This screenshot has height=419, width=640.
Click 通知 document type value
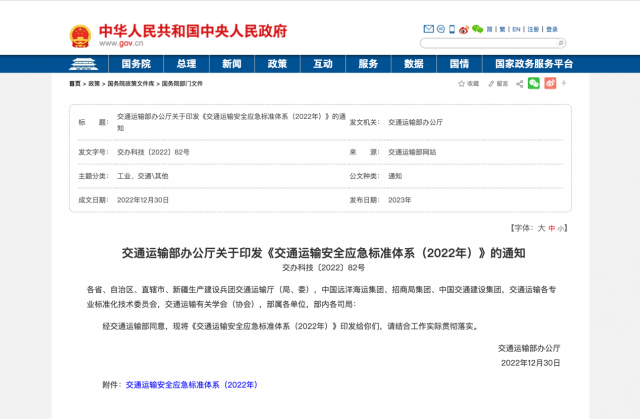coord(395,176)
